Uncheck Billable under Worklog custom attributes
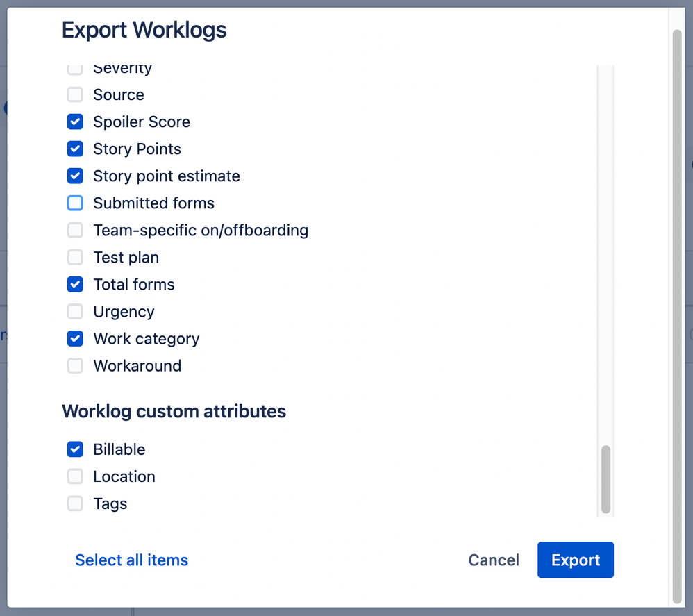The height and width of the screenshot is (616, 693). point(74,449)
